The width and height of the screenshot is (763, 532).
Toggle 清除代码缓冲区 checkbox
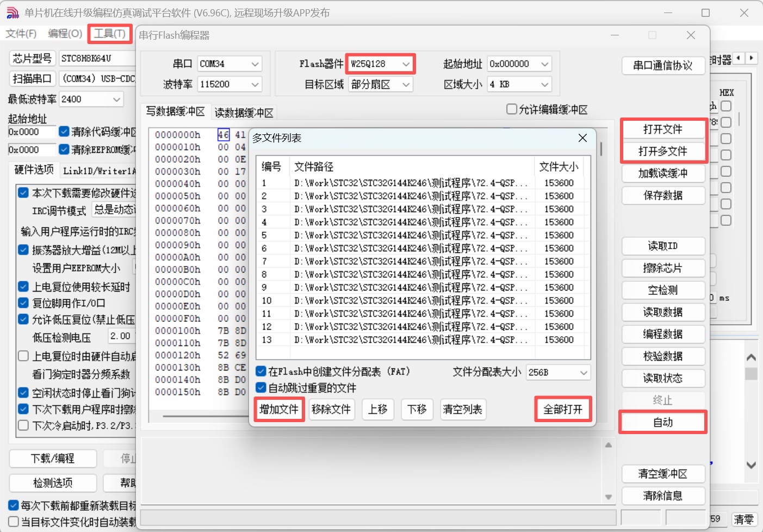click(64, 132)
